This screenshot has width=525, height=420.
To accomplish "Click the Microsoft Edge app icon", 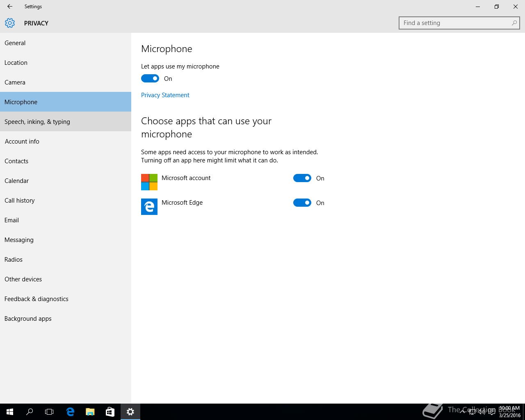I will 149,207.
